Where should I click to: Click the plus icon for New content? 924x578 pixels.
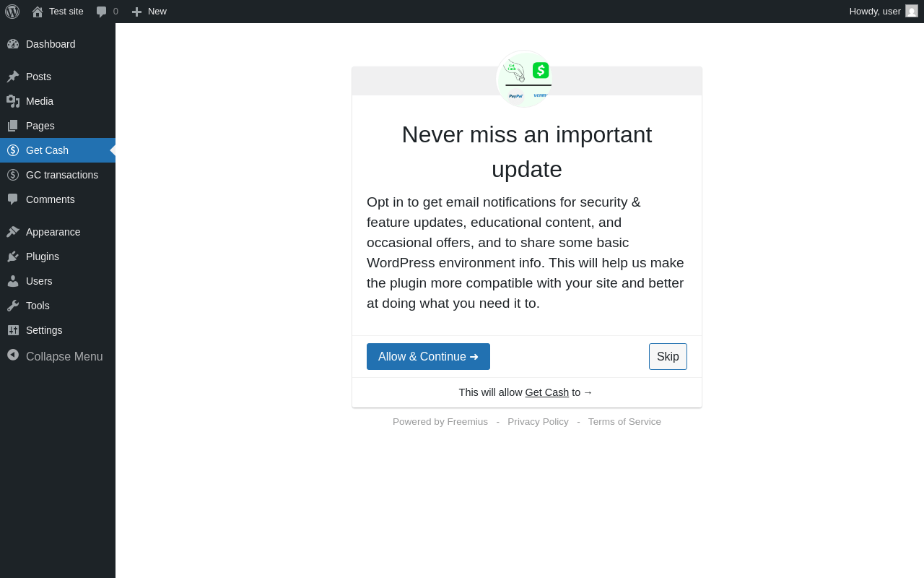coord(136,12)
